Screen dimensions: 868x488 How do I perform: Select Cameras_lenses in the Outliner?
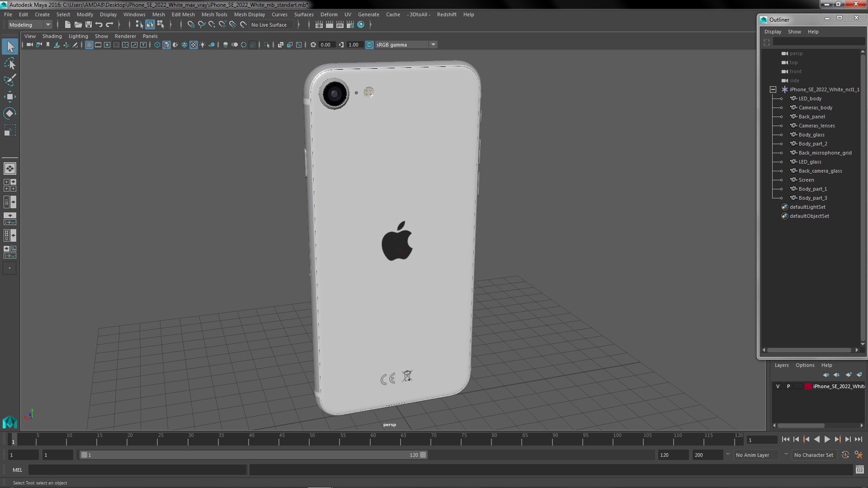[x=816, y=126]
